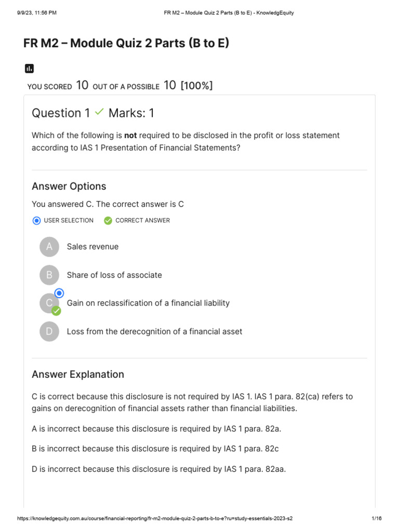Click the blue selection marker on option C
Image resolution: width=399 pixels, height=532 pixels.
[x=59, y=293]
